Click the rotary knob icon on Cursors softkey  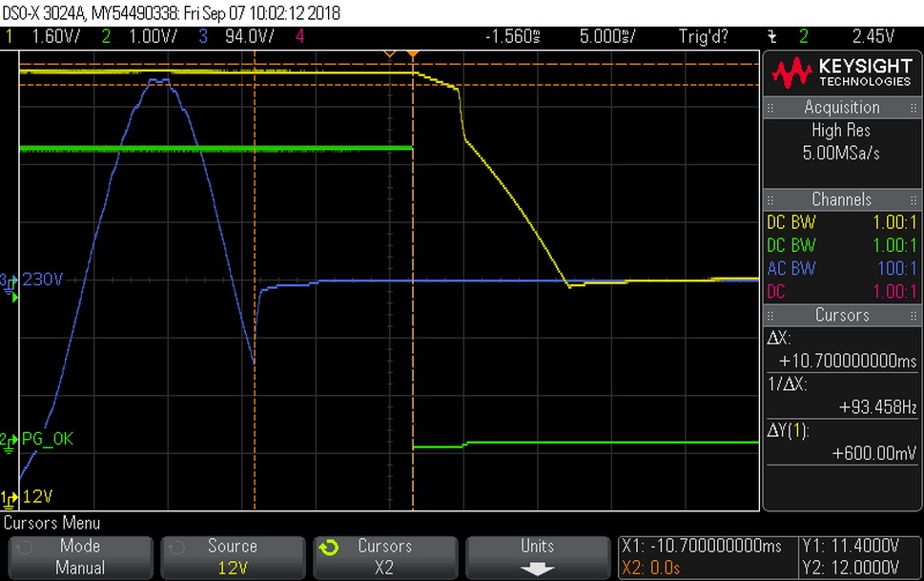click(x=329, y=548)
